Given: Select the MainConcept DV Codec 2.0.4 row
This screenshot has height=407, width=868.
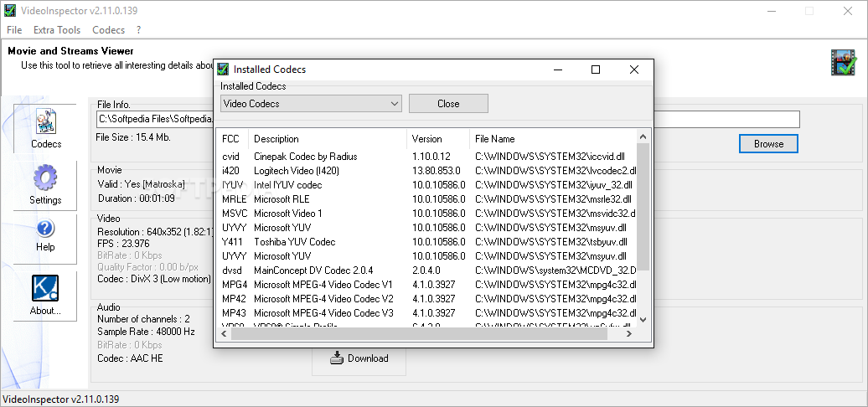Looking at the screenshot, I should click(x=427, y=270).
